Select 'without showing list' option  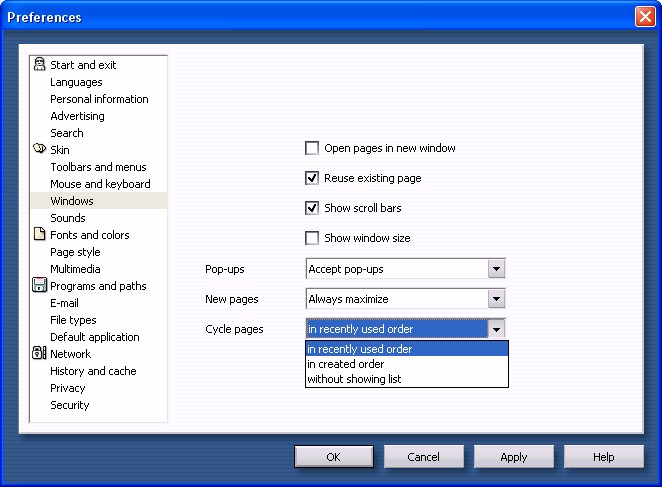[354, 379]
